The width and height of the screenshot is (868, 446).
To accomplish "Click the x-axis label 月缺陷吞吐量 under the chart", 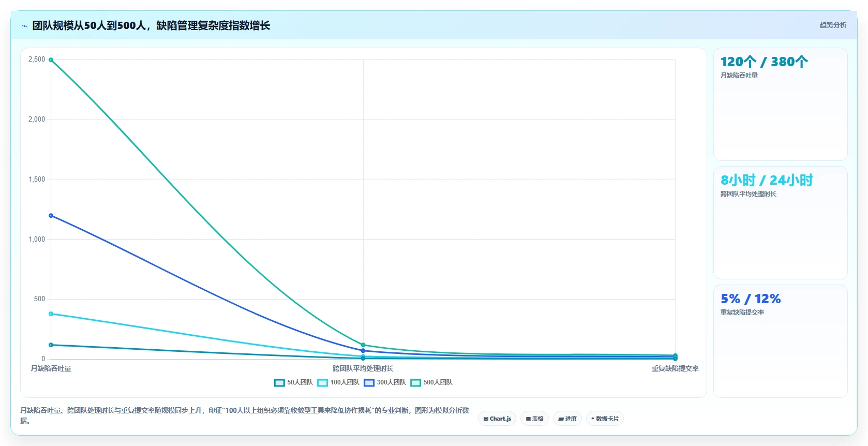I will pos(51,368).
